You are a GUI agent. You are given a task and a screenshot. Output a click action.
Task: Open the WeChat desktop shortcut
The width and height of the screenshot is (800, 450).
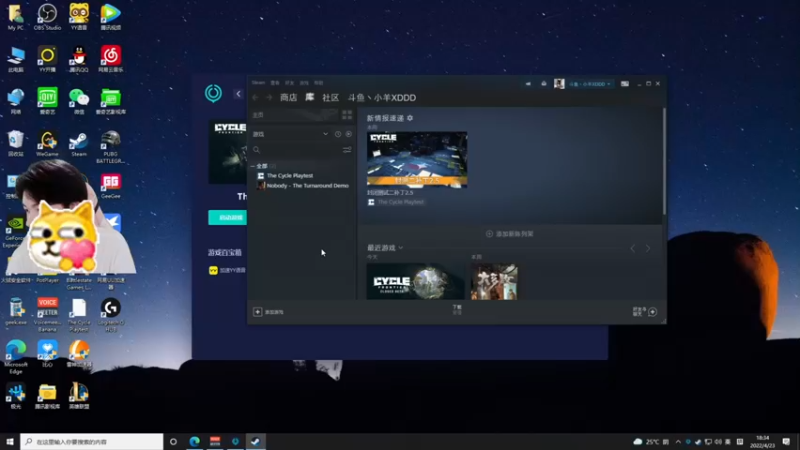pos(79,101)
